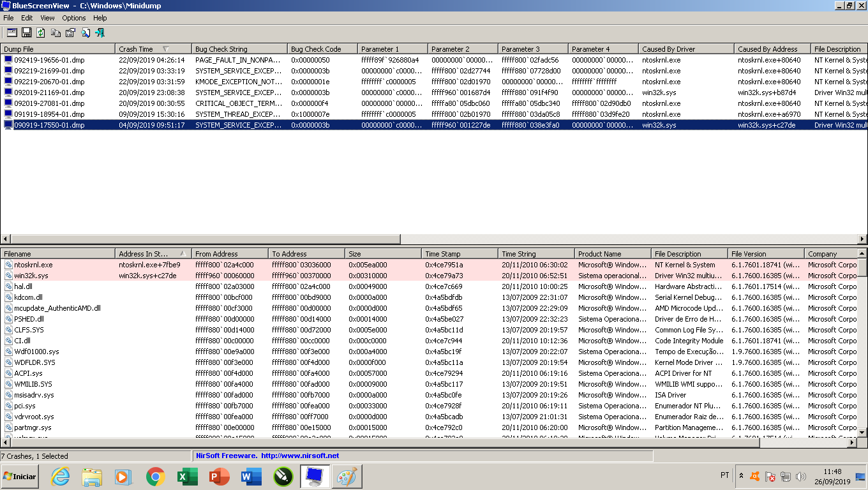Sort by Bug Check String column header
The image size is (868, 490).
[x=239, y=49]
